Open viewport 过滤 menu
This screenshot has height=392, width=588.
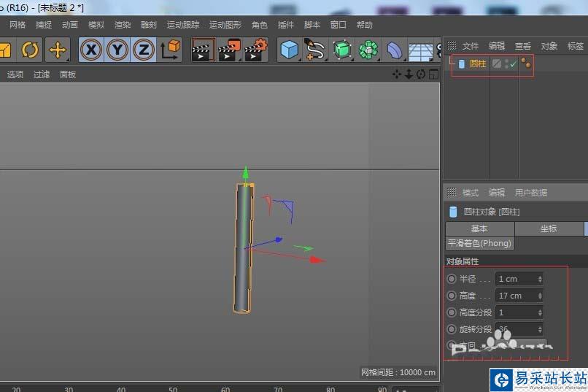[42, 74]
